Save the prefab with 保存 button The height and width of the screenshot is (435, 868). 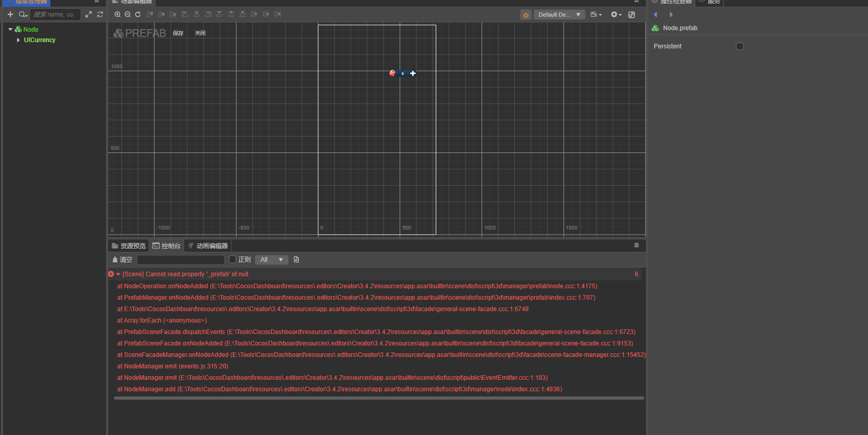point(178,33)
